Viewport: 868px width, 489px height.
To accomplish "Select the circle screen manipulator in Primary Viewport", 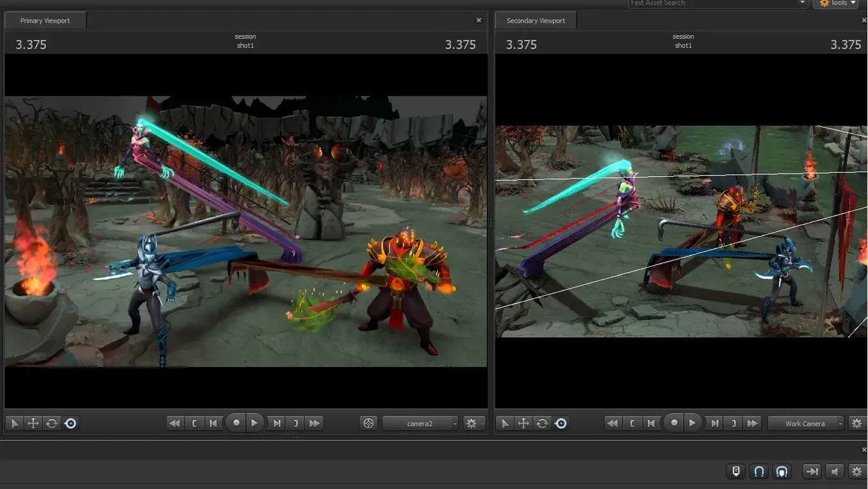I will click(x=70, y=423).
